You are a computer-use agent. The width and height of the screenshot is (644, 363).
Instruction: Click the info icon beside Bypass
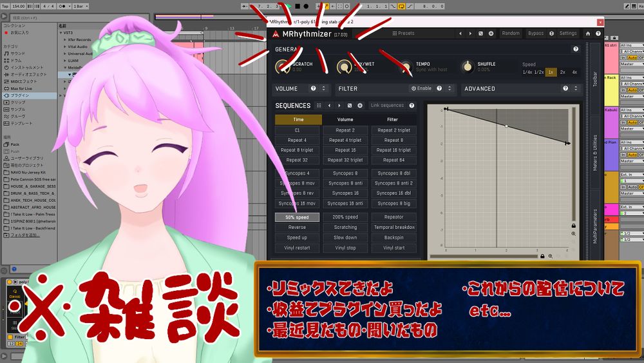pyautogui.click(x=551, y=34)
